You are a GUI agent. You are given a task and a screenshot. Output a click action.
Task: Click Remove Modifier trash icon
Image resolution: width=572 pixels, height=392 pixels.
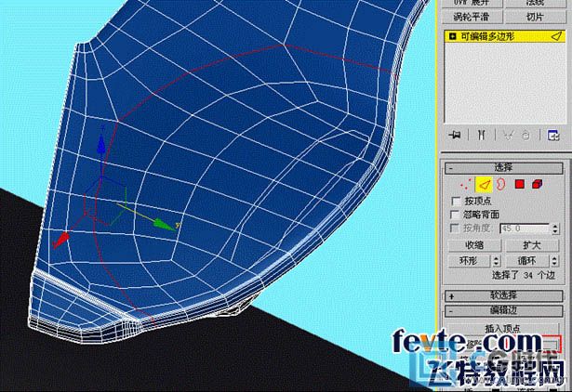[x=525, y=136]
